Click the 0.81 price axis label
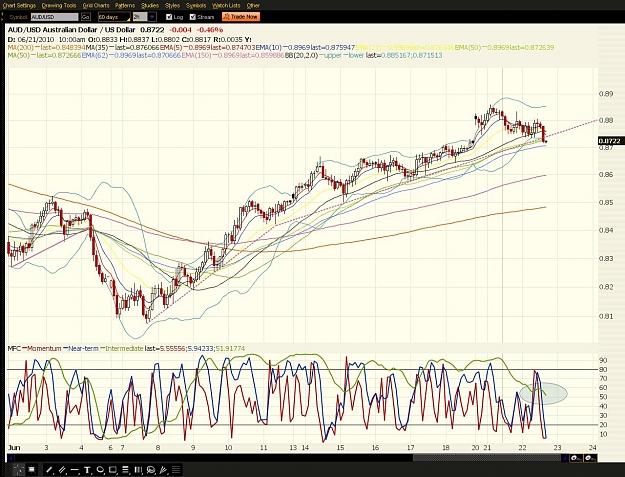Image resolution: width=625 pixels, height=477 pixels. click(x=606, y=316)
